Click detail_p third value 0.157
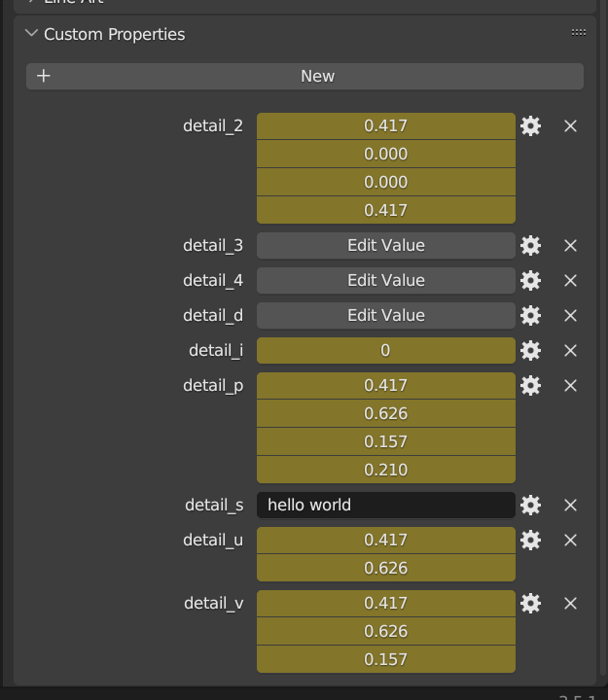The height and width of the screenshot is (700, 608). (386, 441)
